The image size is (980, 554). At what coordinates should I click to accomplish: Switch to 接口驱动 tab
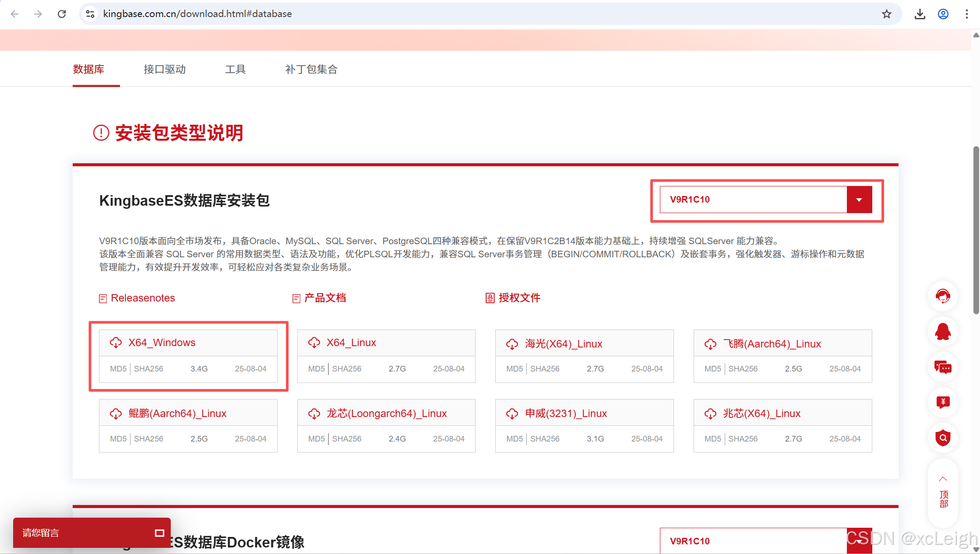(x=165, y=69)
